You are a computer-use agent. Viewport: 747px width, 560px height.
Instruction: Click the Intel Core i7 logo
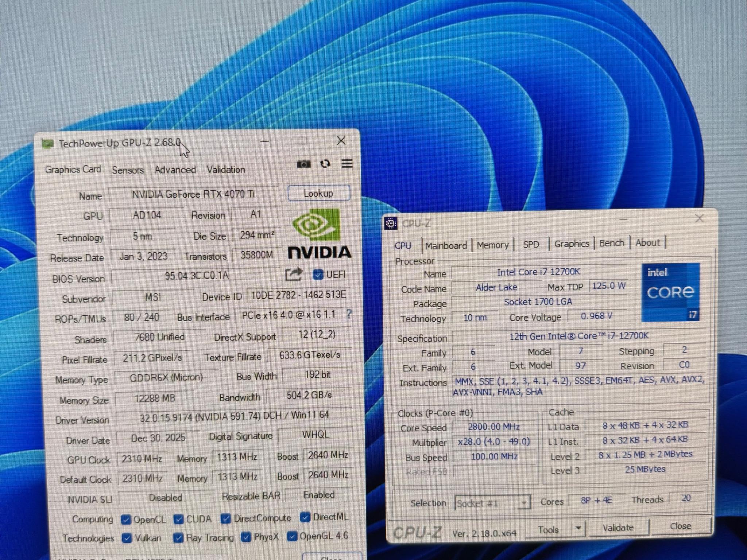670,292
